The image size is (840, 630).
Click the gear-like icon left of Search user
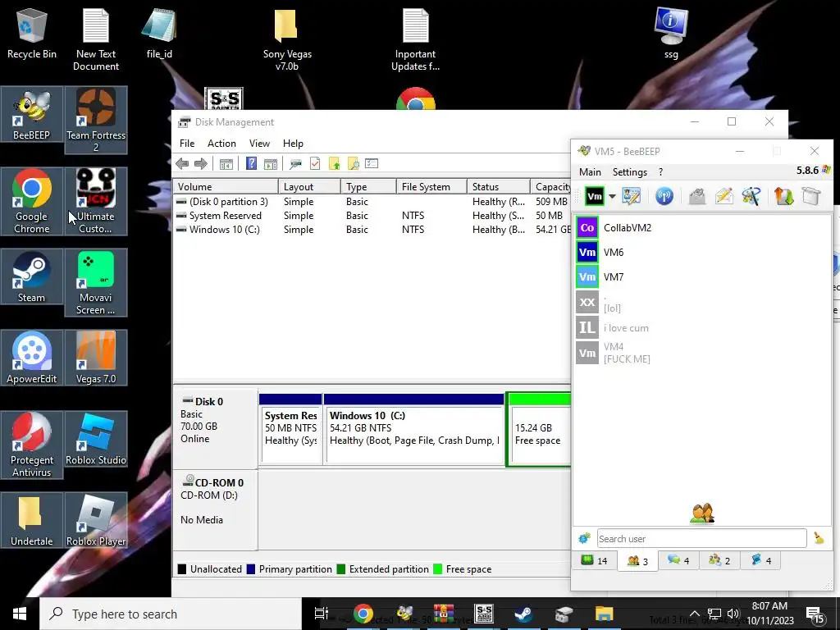(584, 538)
